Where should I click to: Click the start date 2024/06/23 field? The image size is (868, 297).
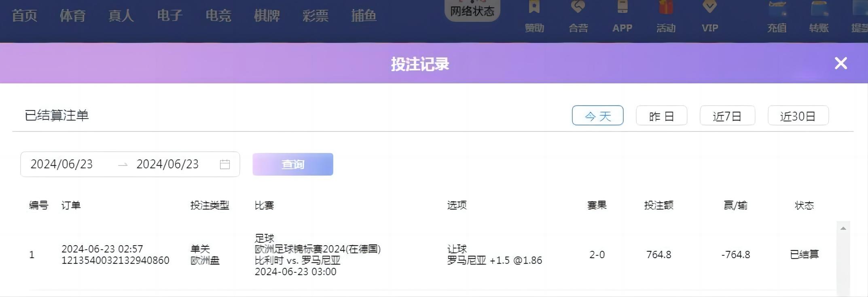coord(62,164)
